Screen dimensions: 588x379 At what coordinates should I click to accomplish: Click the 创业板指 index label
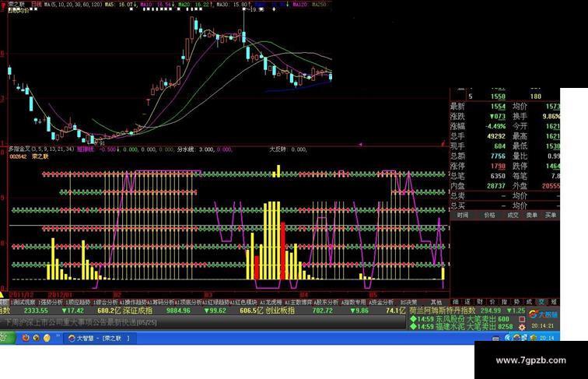coord(280,311)
